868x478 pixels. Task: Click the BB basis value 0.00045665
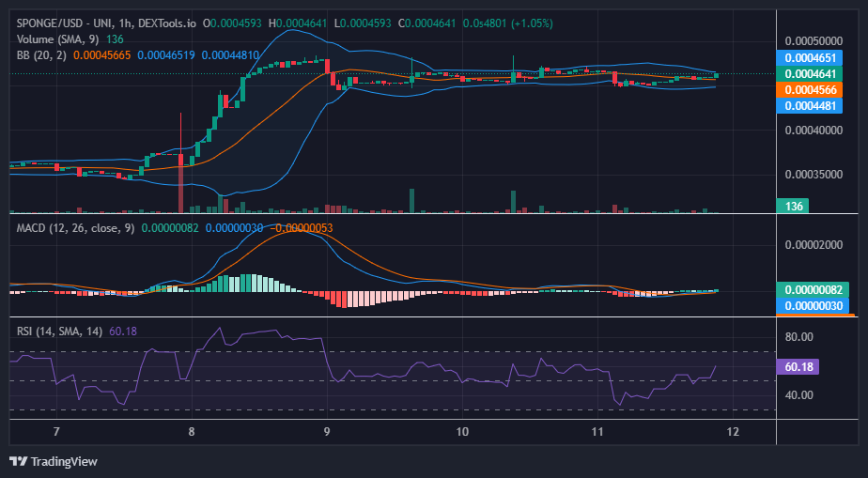tap(101, 54)
